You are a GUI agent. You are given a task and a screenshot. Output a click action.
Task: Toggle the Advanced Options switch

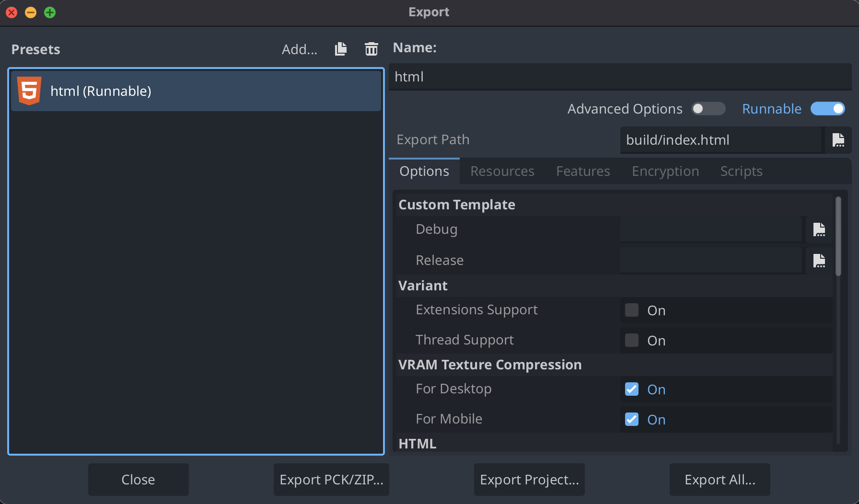(708, 109)
